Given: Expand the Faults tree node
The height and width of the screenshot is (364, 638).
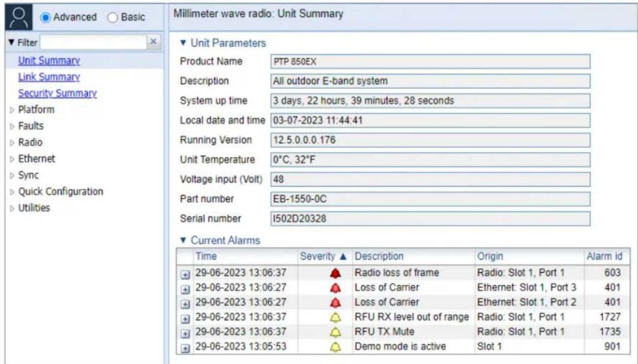Looking at the screenshot, I should [x=12, y=127].
